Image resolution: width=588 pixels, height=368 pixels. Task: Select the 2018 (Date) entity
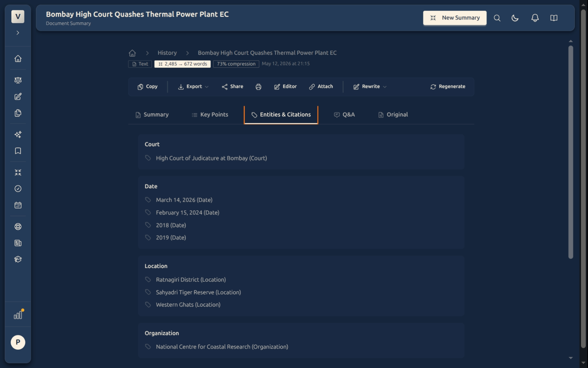[x=171, y=225]
